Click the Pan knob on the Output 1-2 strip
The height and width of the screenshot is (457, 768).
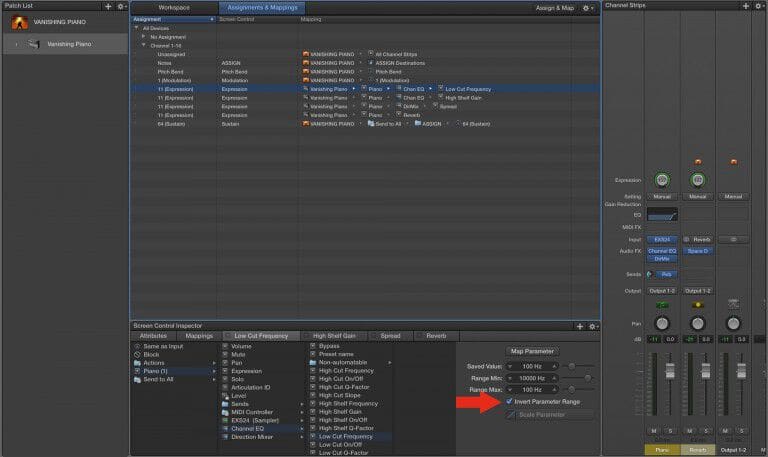point(733,323)
